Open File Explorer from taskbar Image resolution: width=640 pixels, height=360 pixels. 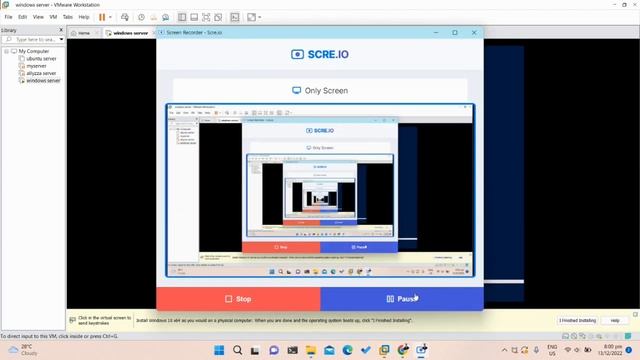coord(311,350)
